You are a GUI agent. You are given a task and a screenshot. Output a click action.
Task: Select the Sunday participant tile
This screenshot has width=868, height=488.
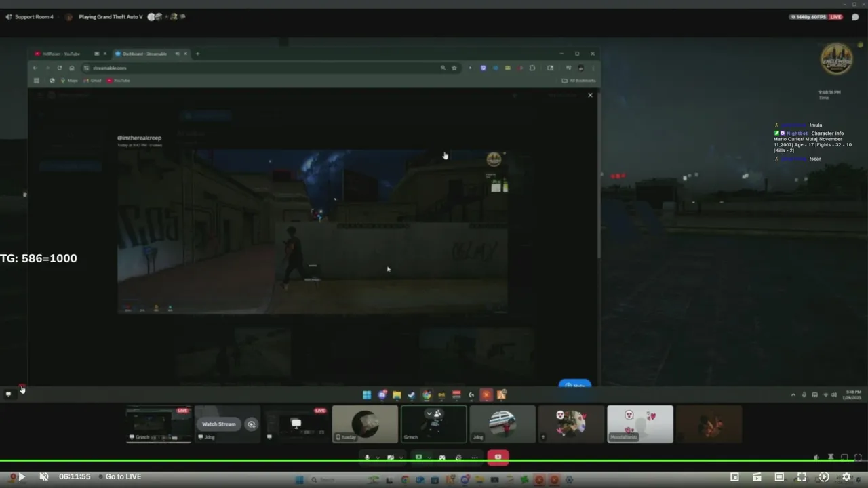[x=365, y=424]
